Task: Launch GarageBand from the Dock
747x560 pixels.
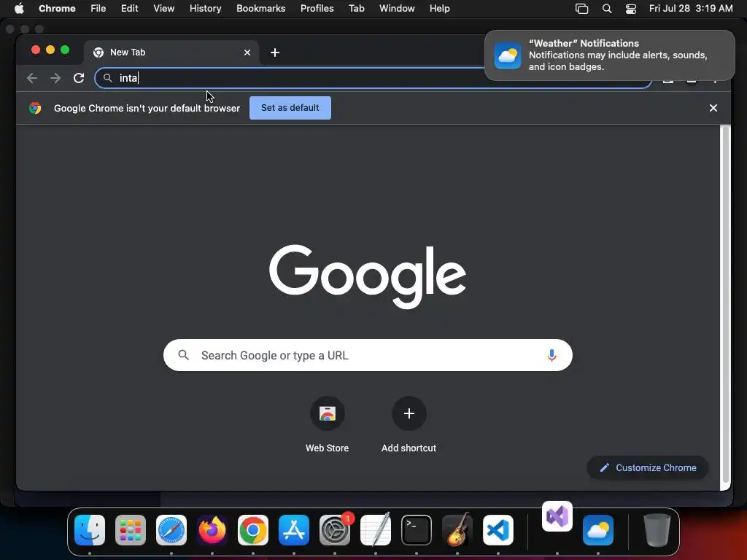Action: click(x=457, y=530)
